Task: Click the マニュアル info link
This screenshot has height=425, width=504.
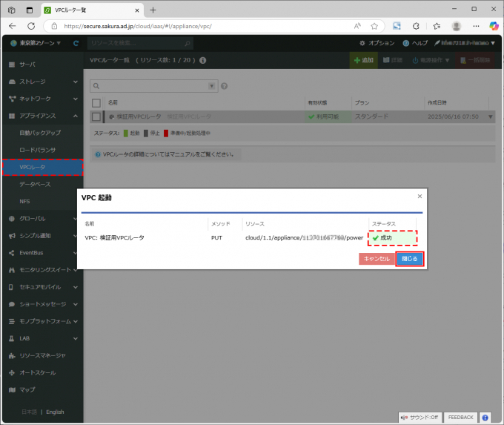Action: (x=165, y=154)
